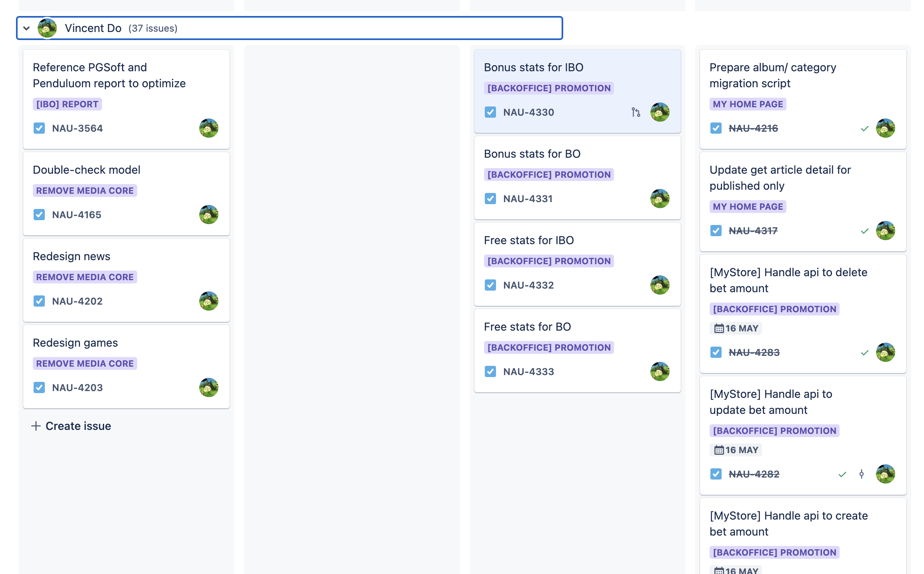
Task: Open [BACKOFFICE] PROMOTION label on Bonus stats for BO
Action: pos(549,175)
